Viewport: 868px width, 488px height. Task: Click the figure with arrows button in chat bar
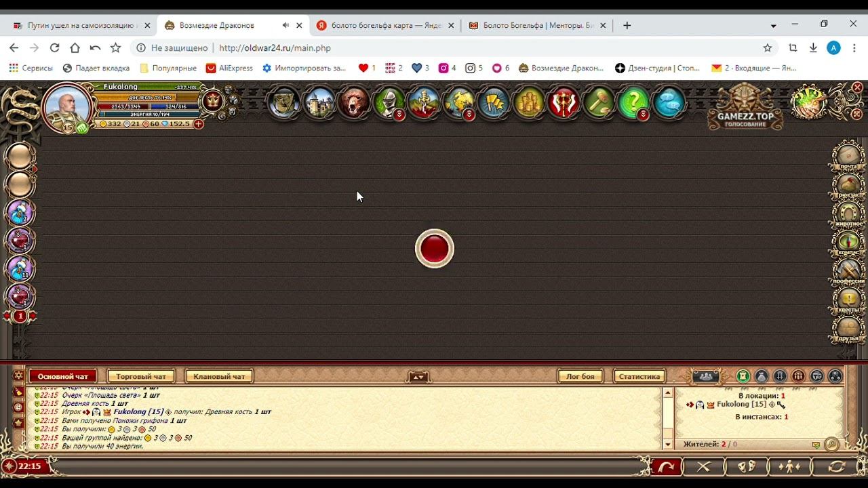789,467
